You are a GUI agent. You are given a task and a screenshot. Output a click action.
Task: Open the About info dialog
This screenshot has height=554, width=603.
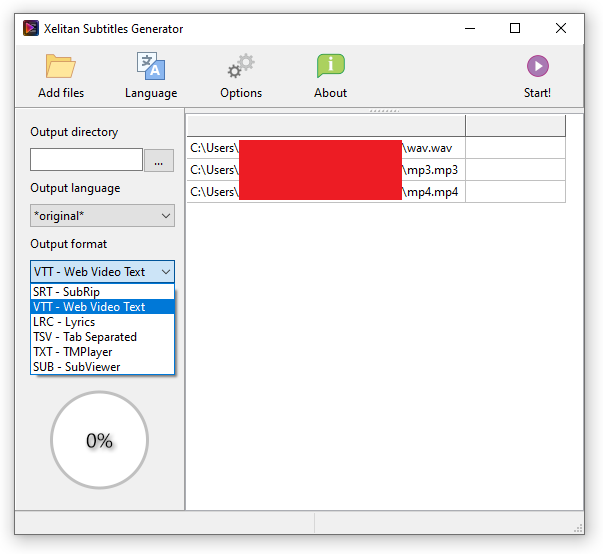click(330, 67)
